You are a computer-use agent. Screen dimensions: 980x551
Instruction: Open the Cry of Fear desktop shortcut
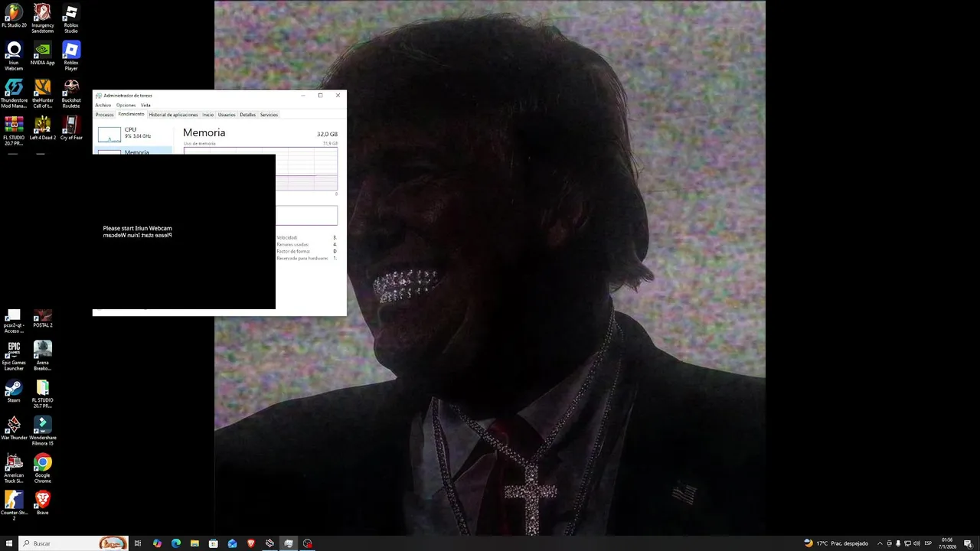[71, 128]
